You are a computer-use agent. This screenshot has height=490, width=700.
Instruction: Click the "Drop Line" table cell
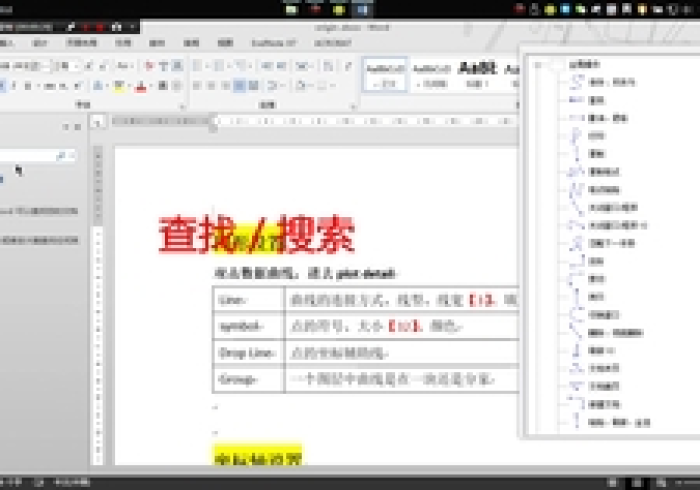tap(248, 353)
